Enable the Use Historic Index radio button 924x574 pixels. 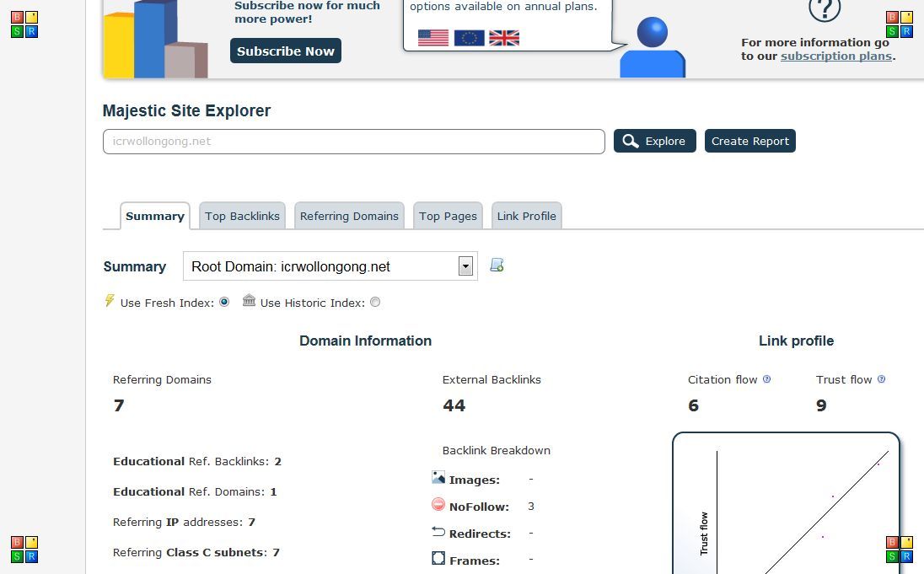click(x=375, y=302)
